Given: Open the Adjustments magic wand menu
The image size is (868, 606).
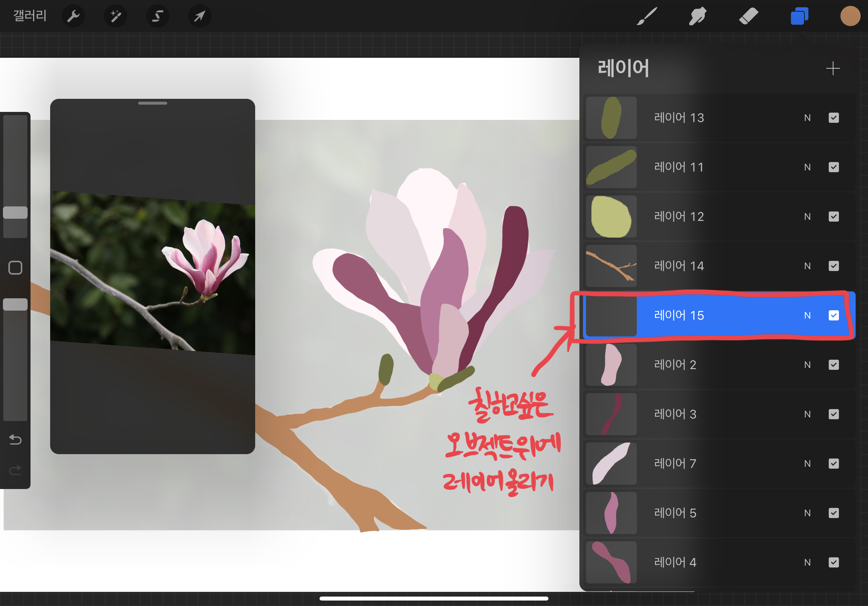Looking at the screenshot, I should pyautogui.click(x=115, y=16).
